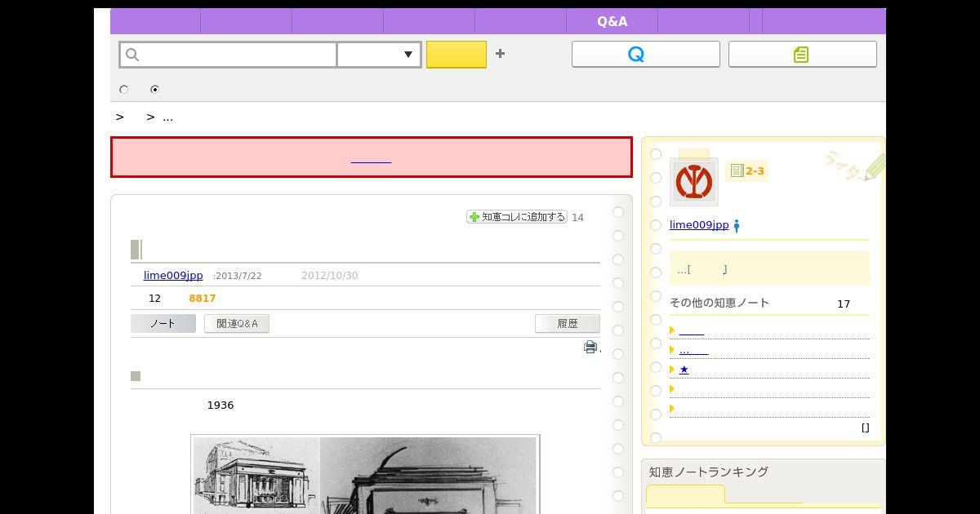
Task: Open the link inside the red notice box
Action: point(371,158)
